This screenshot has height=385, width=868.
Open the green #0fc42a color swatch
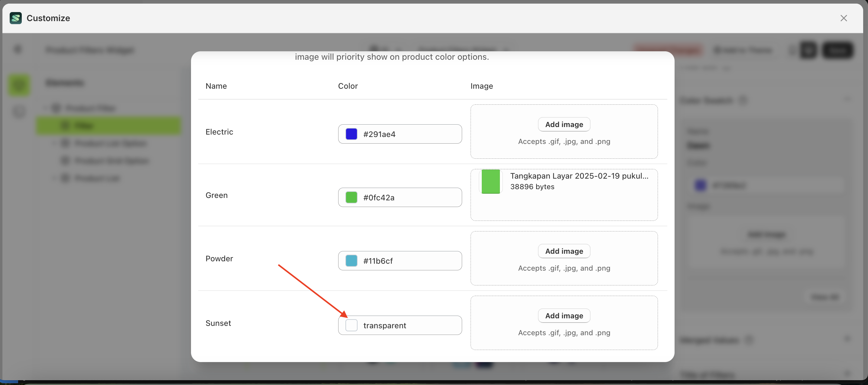pos(351,197)
